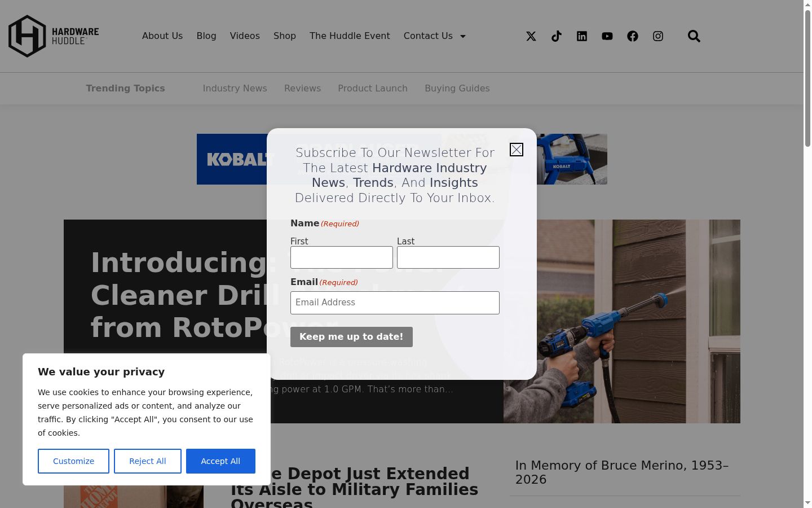The height and width of the screenshot is (508, 812).
Task: Open the YouTube channel icon
Action: [607, 36]
